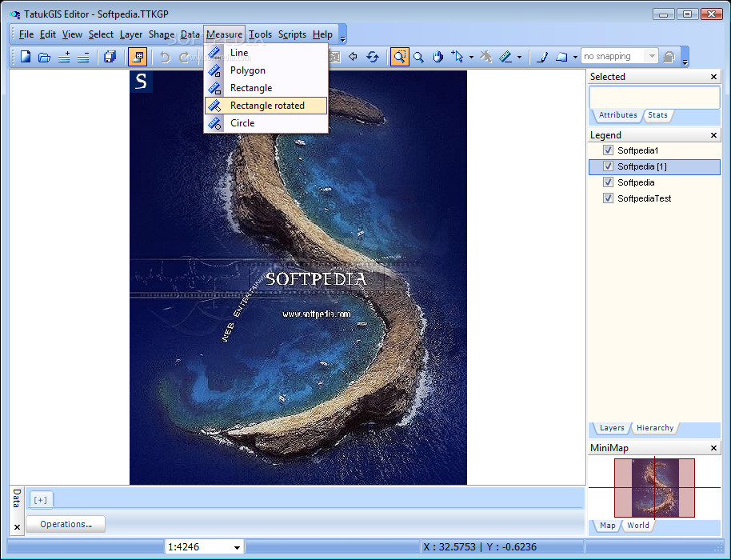Expand the data panel [+] tab
This screenshot has width=731, height=560.
[41, 500]
